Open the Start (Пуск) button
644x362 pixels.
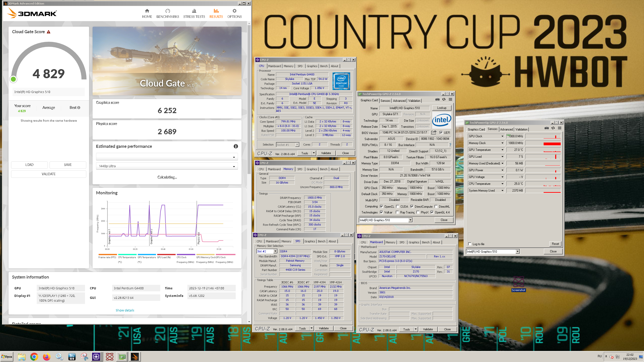7,357
